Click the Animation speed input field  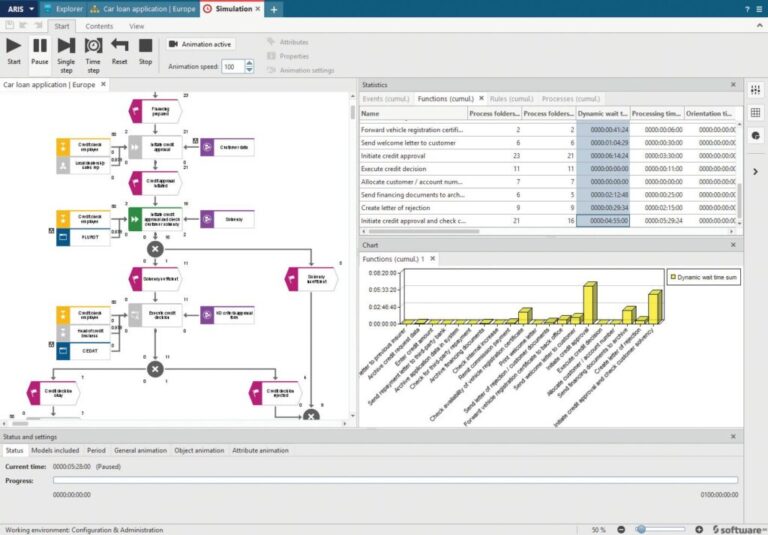(x=231, y=67)
